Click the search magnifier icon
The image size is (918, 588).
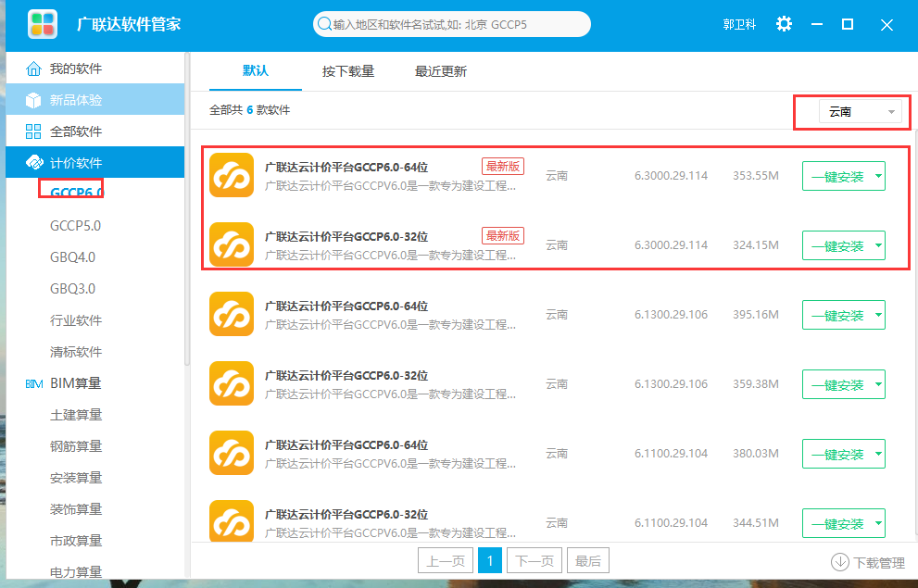tap(324, 24)
